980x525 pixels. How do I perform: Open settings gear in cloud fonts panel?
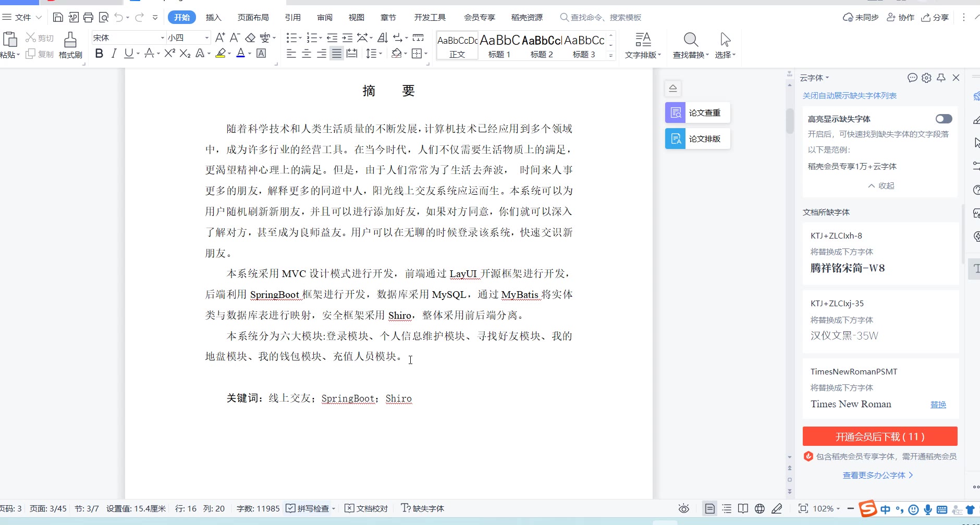click(x=926, y=78)
